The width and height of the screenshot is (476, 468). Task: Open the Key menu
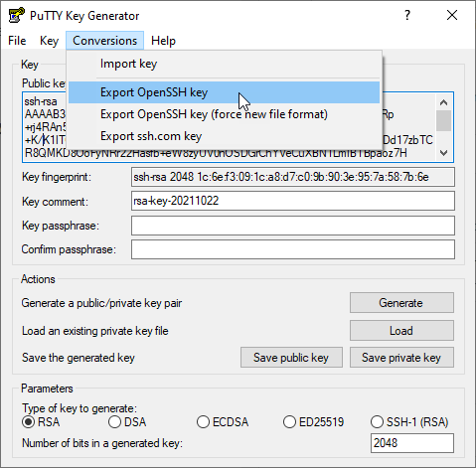49,41
